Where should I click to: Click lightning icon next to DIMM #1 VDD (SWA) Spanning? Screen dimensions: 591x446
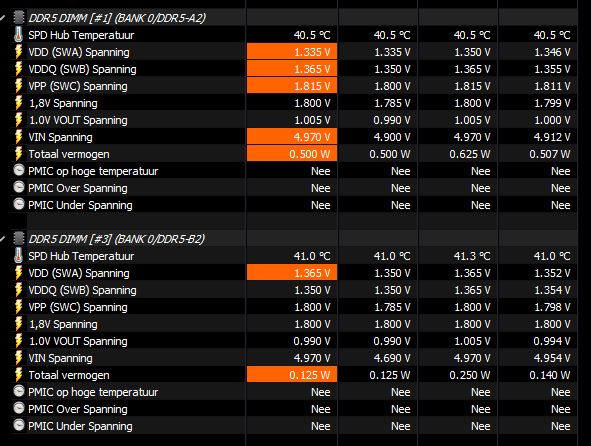tap(18, 52)
